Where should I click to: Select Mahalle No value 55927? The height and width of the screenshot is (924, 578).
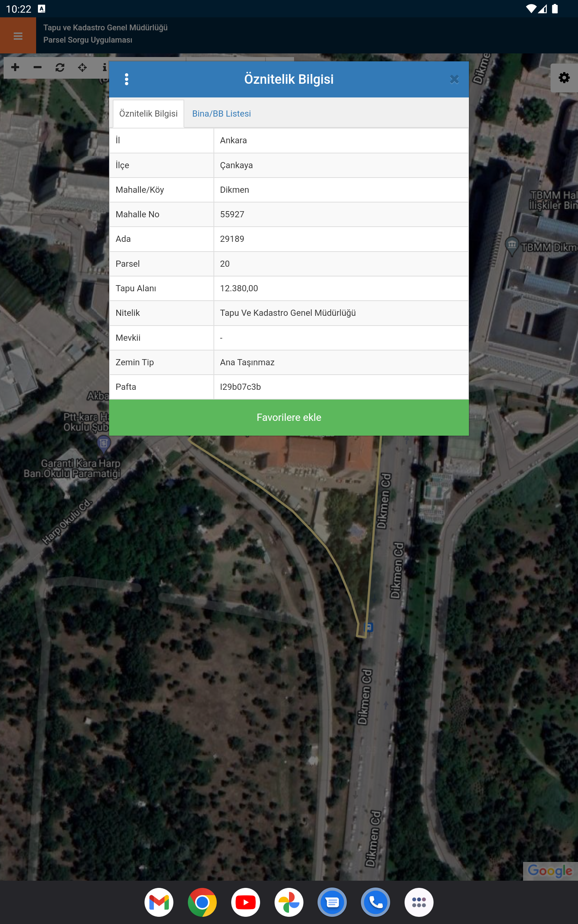[341, 214]
